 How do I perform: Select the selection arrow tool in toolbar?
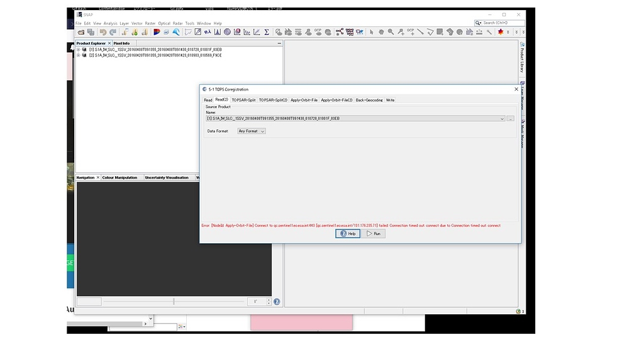point(371,31)
